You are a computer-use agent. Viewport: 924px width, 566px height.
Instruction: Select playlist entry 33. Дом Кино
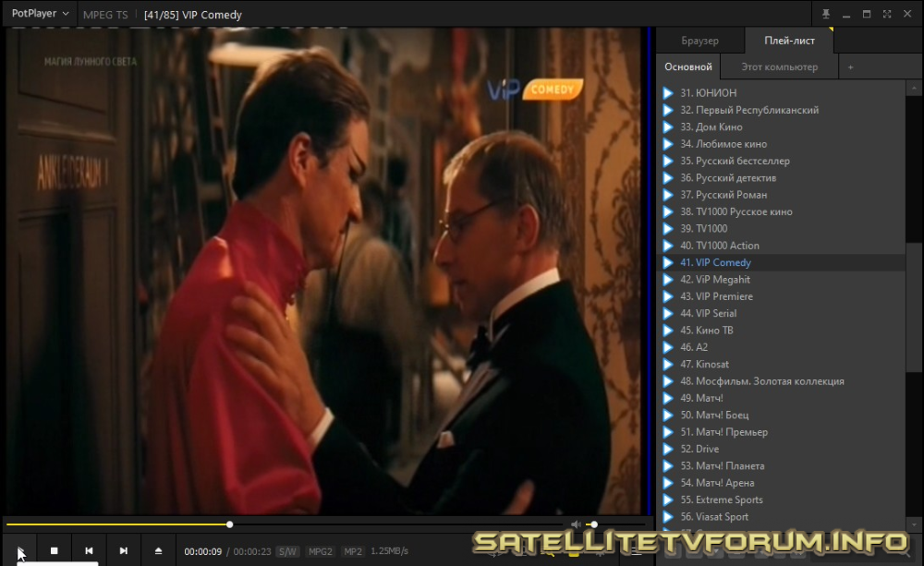pos(782,127)
